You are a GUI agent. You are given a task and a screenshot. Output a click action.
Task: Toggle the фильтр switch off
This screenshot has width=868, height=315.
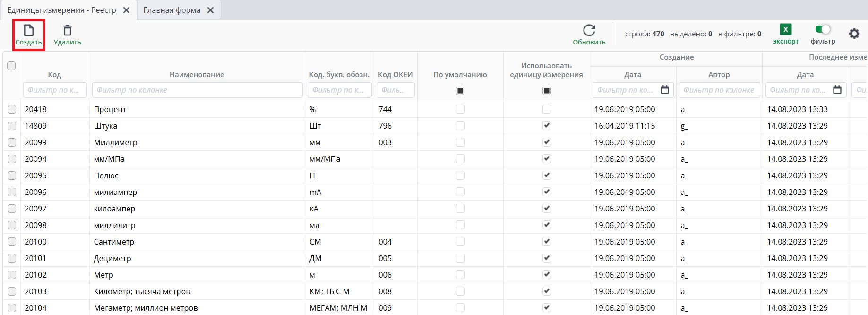[823, 29]
